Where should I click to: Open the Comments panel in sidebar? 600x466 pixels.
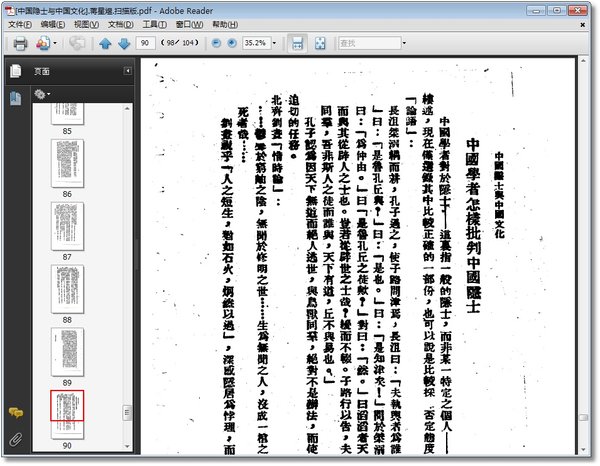(x=16, y=412)
